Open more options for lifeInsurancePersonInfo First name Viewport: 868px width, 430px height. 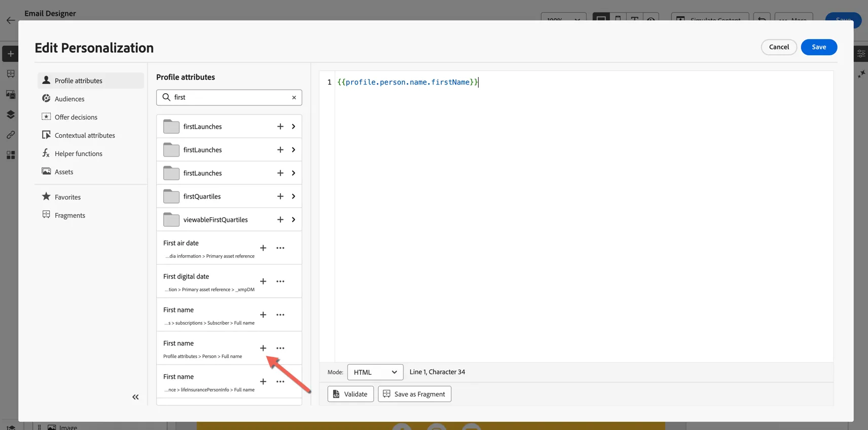280,382
